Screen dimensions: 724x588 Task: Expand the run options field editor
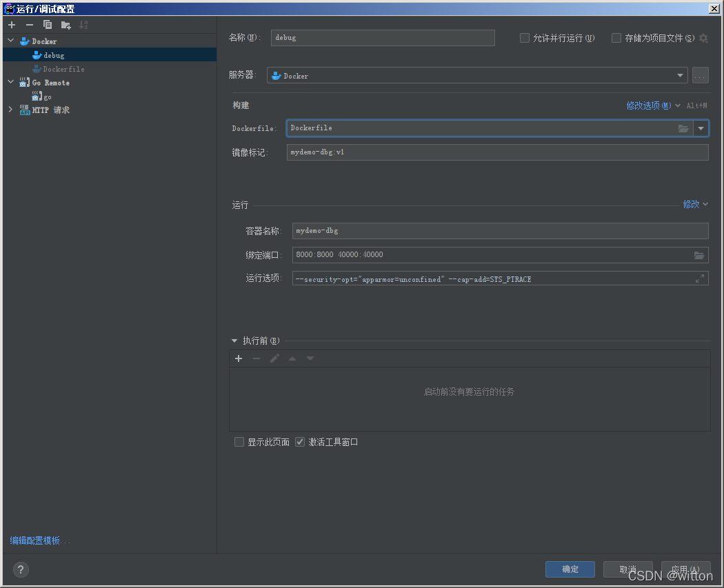(700, 278)
